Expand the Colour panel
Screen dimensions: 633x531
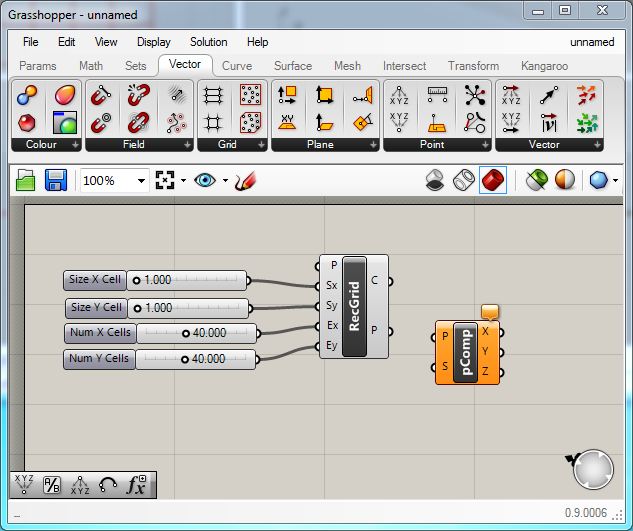[75, 145]
